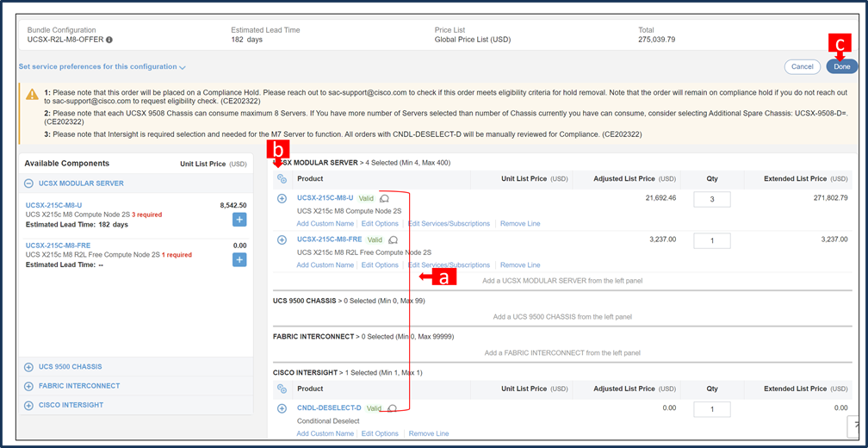Viewport: 868px width, 448px height.
Task: Expand the UCSX-215C-M8-U line details
Action: [x=282, y=198]
